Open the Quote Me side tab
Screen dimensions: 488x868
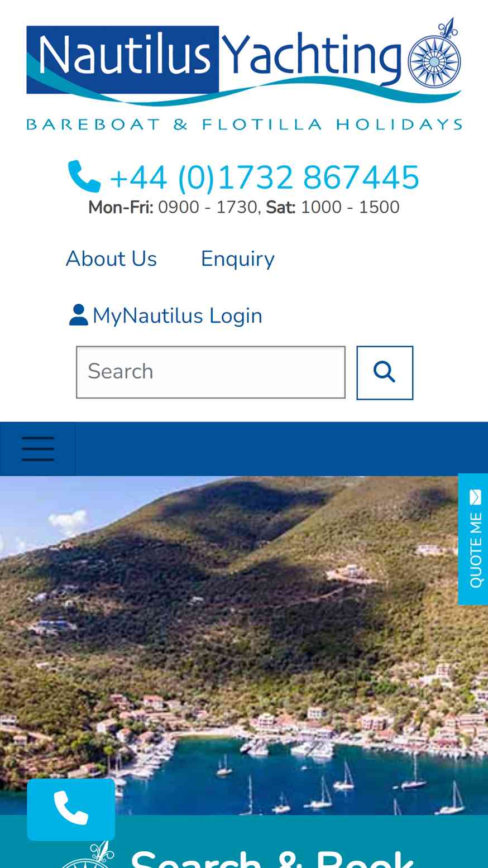pos(473,539)
